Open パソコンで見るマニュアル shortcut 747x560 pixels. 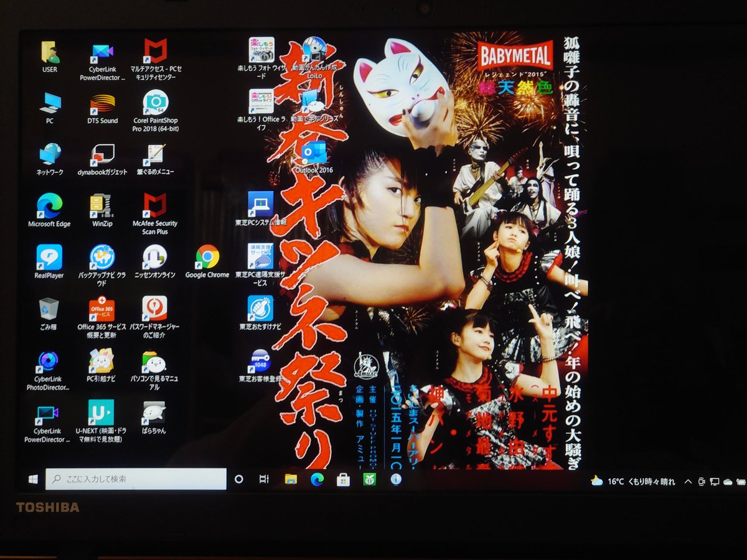click(x=154, y=371)
